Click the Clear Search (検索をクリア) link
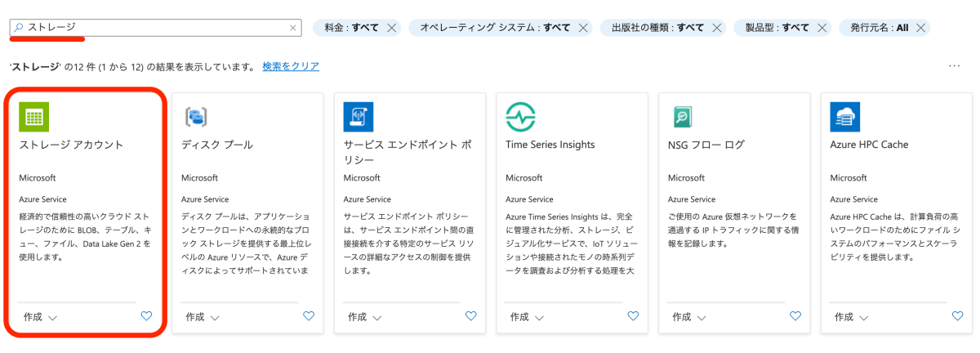This screenshot has height=353, width=980. coord(291,66)
